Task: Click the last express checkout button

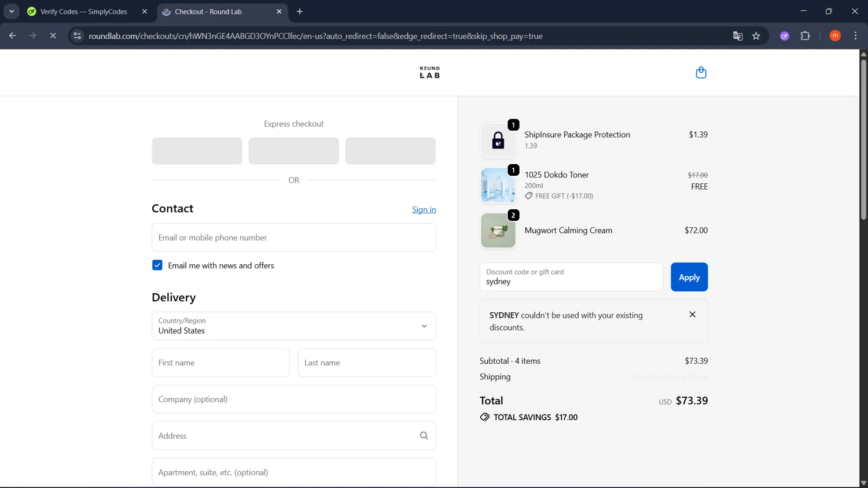Action: pos(391,151)
